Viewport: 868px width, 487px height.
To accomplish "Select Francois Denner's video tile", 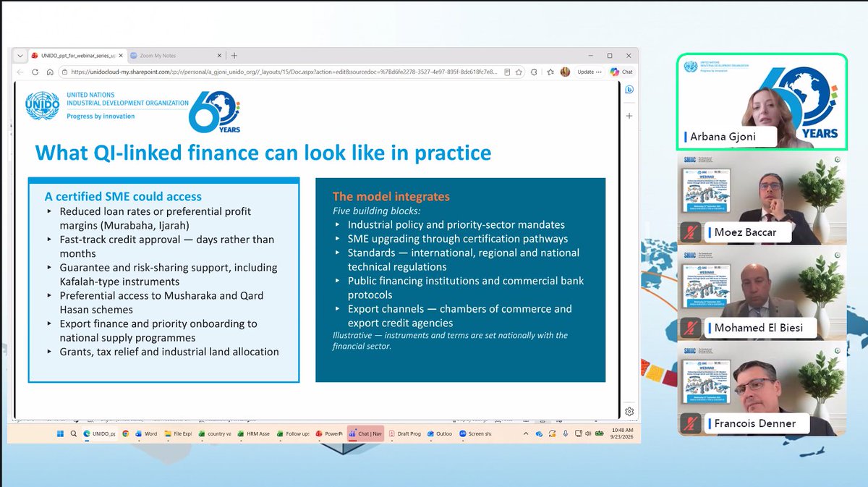I will pyautogui.click(x=762, y=390).
